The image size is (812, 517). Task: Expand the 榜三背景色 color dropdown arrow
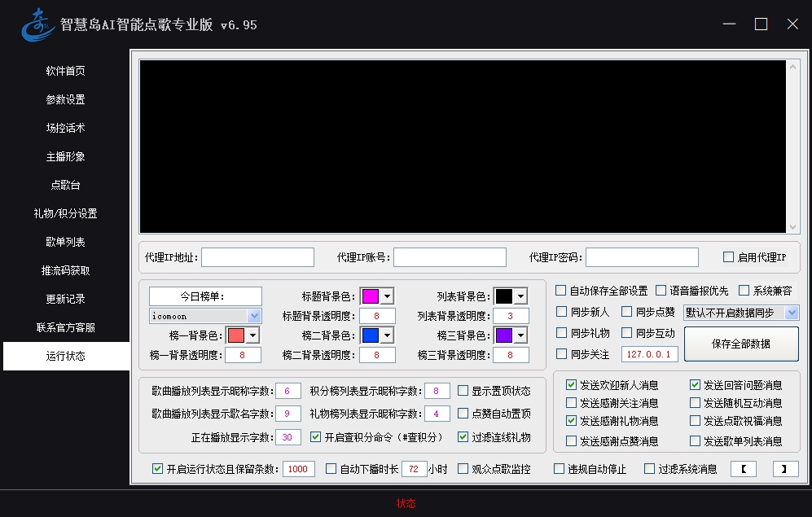[520, 335]
